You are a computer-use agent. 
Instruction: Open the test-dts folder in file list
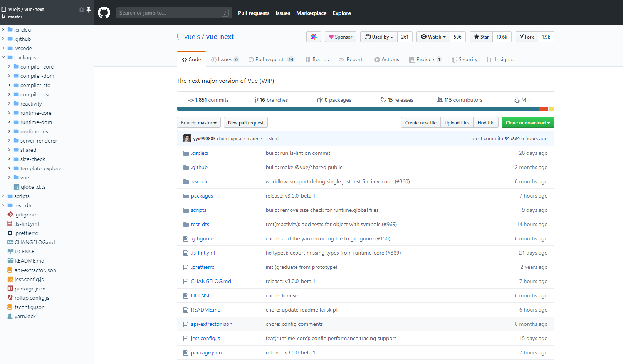point(200,224)
